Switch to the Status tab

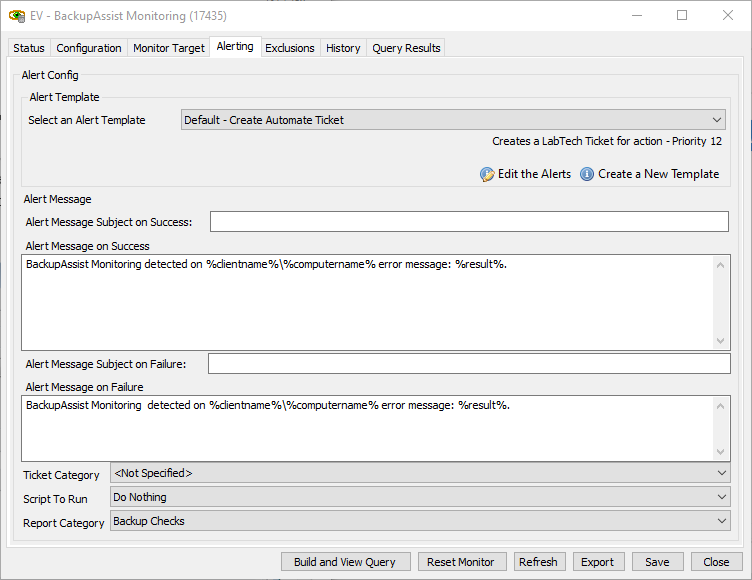point(29,48)
